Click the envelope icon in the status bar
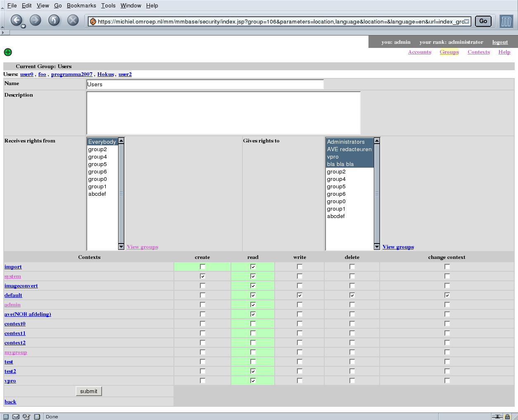 pos(16,417)
